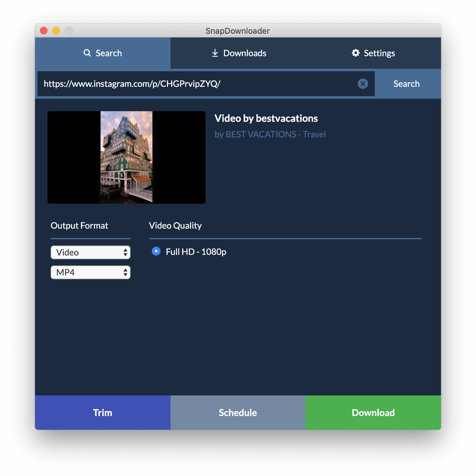Image resolution: width=476 pixels, height=476 pixels.
Task: Click the Schedule button
Action: pos(238,413)
